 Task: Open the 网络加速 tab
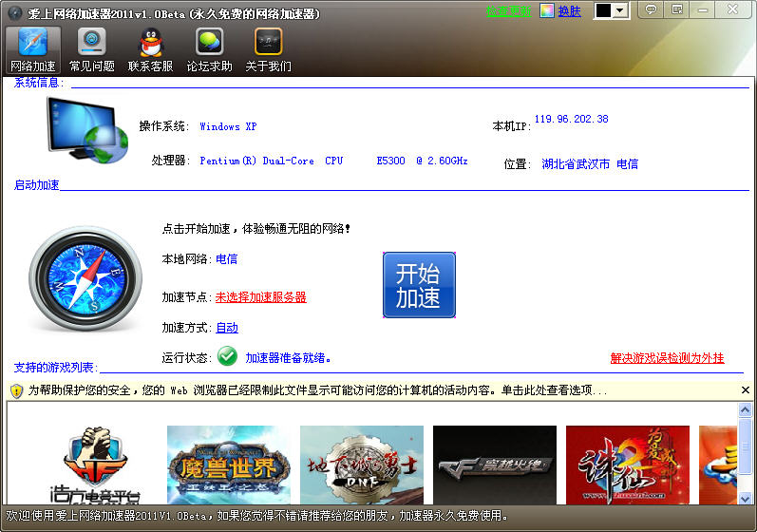click(x=33, y=49)
